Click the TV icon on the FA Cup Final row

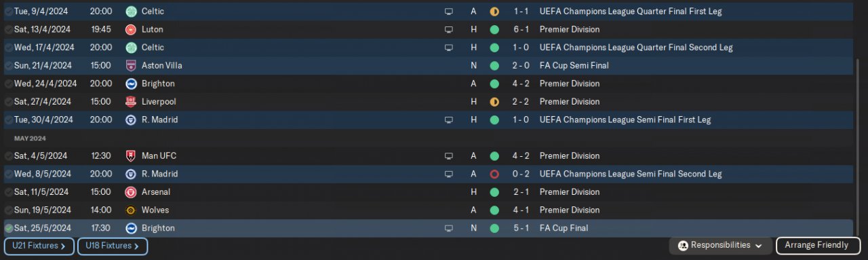(448, 229)
